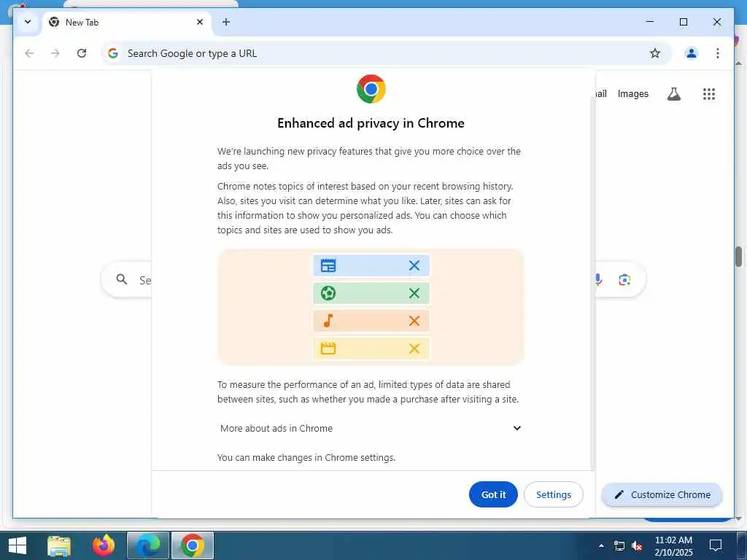Click the orange music note topic icon
The height and width of the screenshot is (560, 747).
pos(328,321)
